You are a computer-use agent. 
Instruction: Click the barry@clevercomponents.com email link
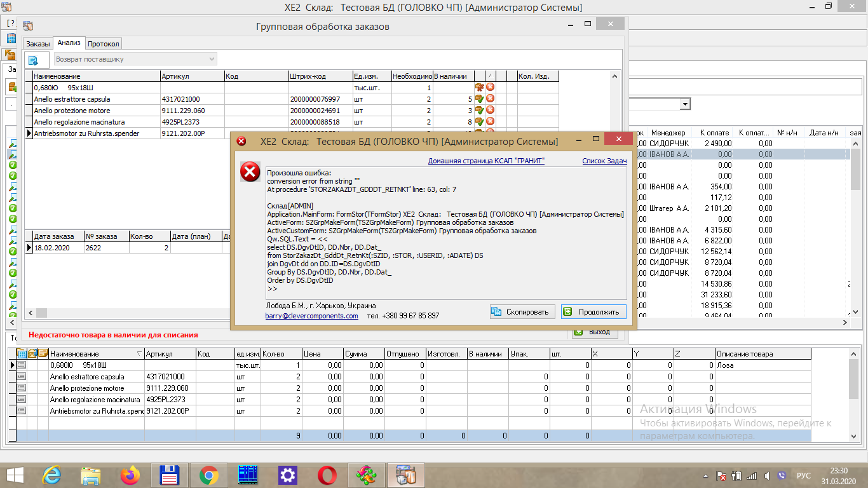coord(311,316)
